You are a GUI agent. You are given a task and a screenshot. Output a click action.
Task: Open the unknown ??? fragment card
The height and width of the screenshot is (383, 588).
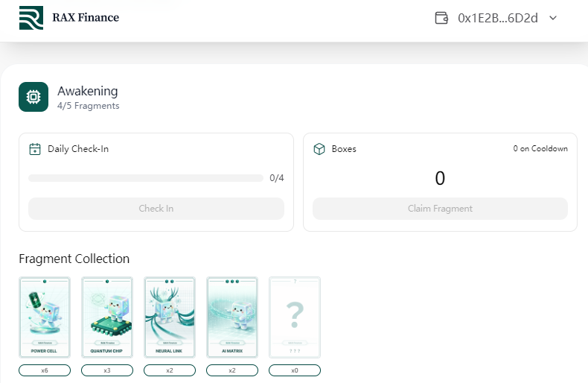295,317
